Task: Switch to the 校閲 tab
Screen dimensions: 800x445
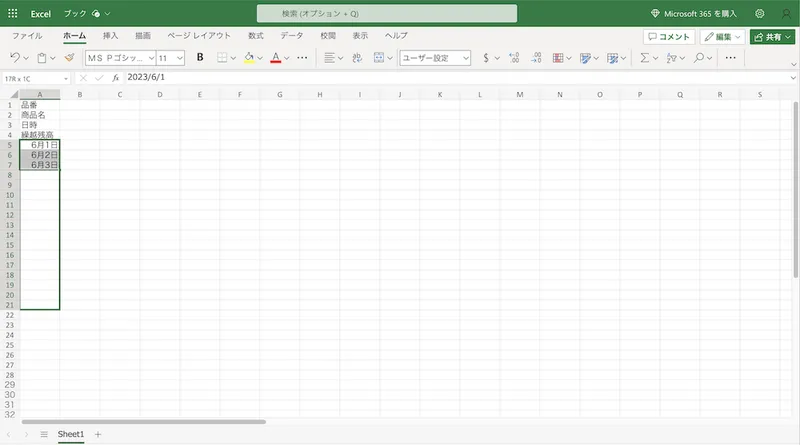Action: (328, 36)
